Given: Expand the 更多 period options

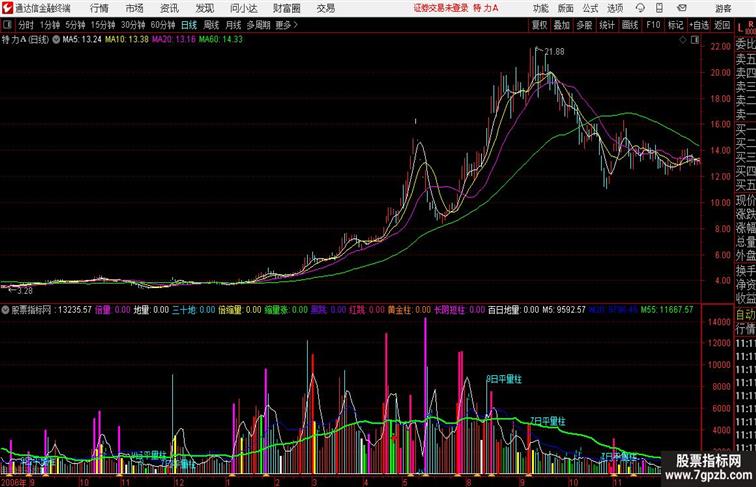Looking at the screenshot, I should pos(286,25).
